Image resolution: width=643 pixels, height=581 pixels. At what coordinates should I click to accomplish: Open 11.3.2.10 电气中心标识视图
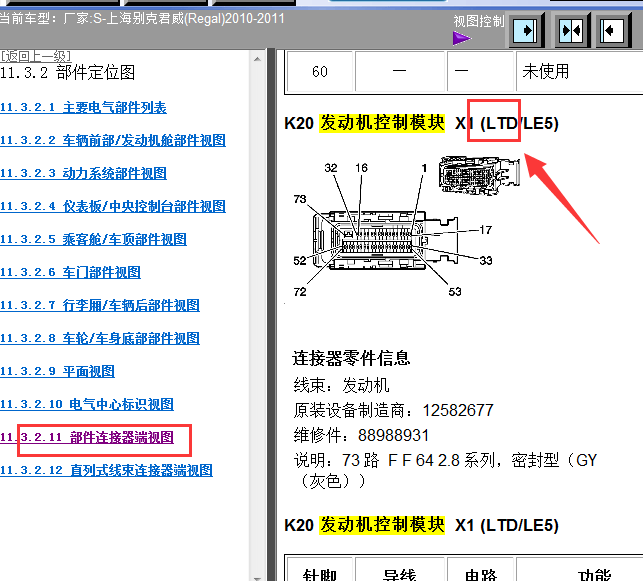point(87,404)
